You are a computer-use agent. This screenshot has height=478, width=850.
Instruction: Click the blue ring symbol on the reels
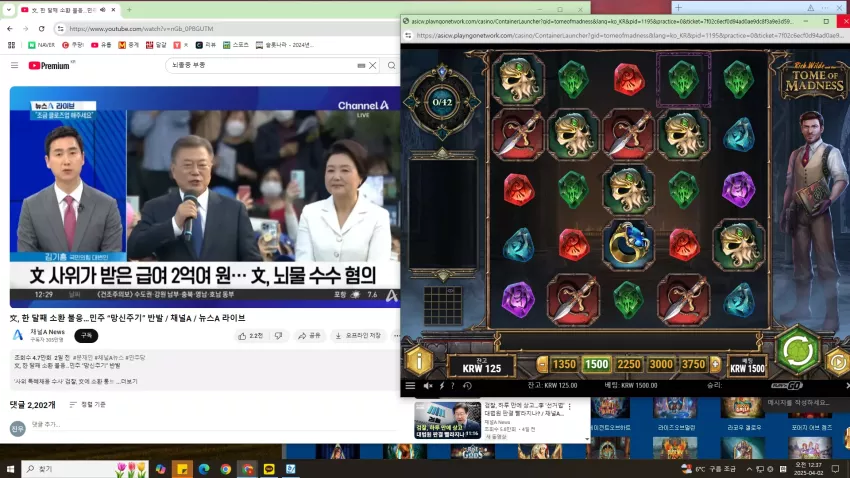tap(628, 246)
